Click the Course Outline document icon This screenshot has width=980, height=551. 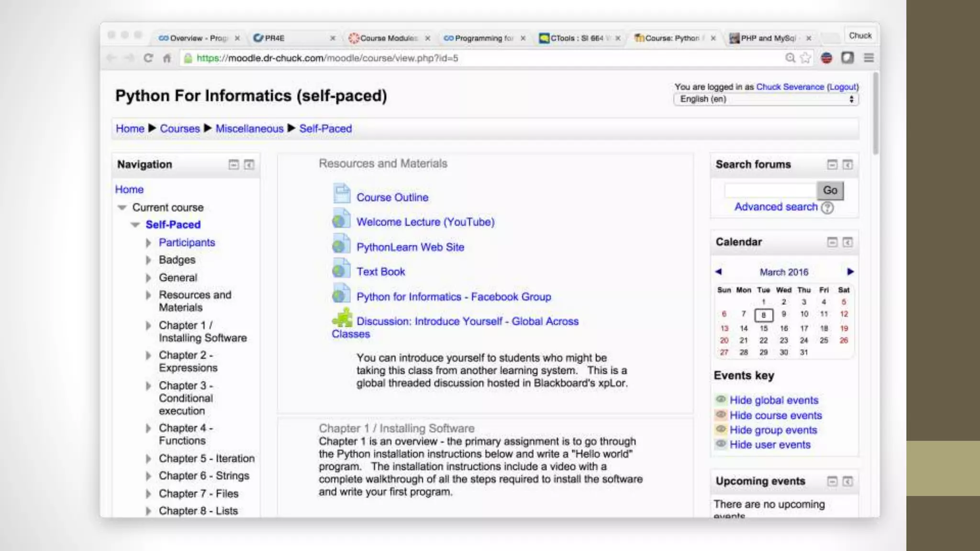(342, 194)
